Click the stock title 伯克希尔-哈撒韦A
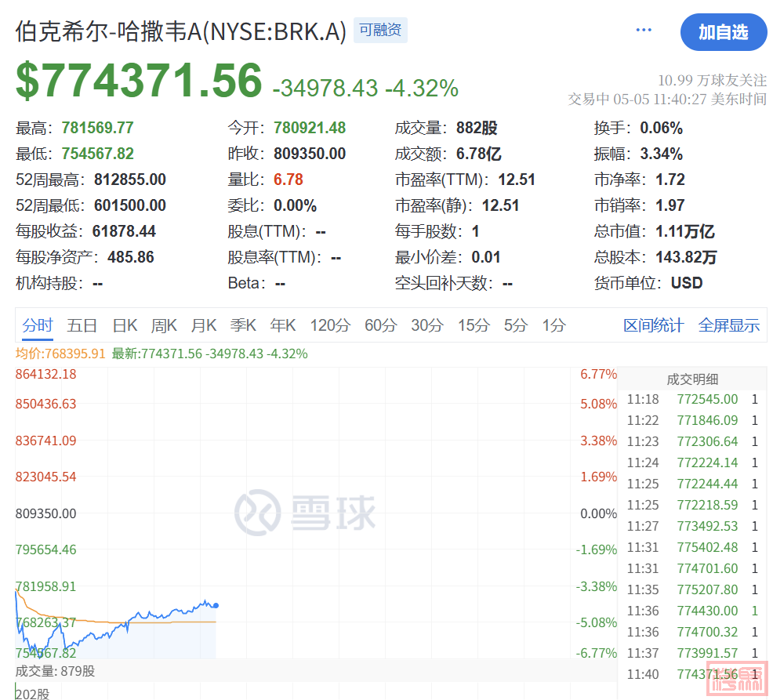The height and width of the screenshot is (700, 773). pyautogui.click(x=181, y=31)
